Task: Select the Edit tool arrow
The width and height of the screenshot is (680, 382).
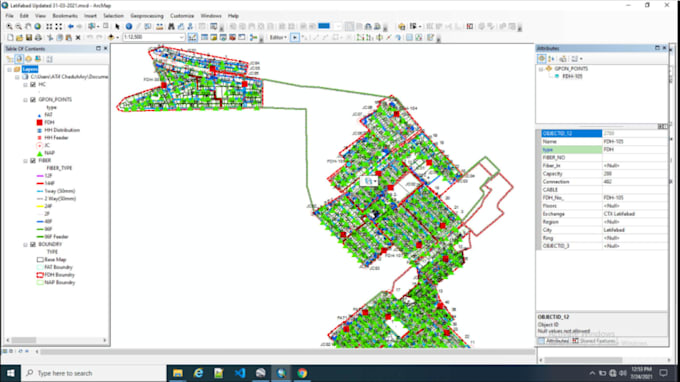Action: coord(295,38)
